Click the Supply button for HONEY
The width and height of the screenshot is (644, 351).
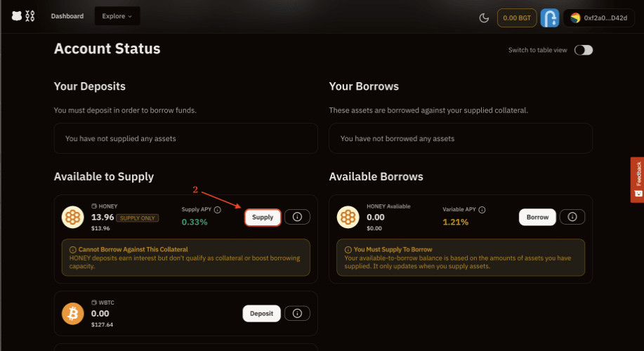tap(263, 218)
